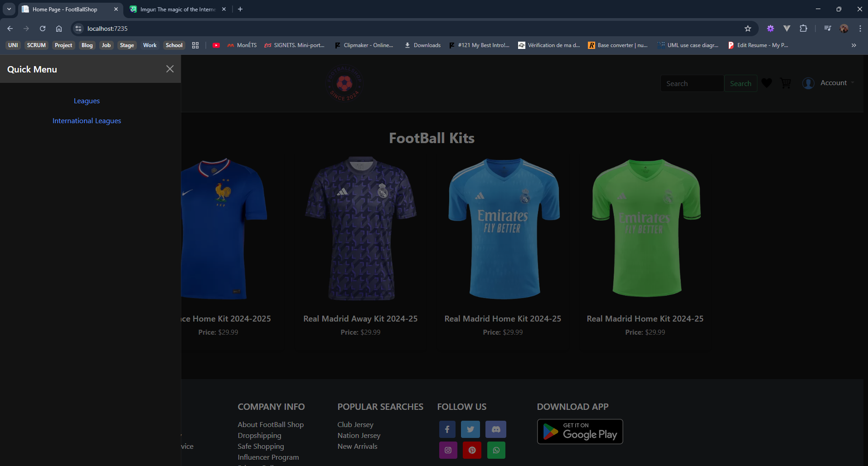Open the Dropshipping footer link

tap(259, 436)
